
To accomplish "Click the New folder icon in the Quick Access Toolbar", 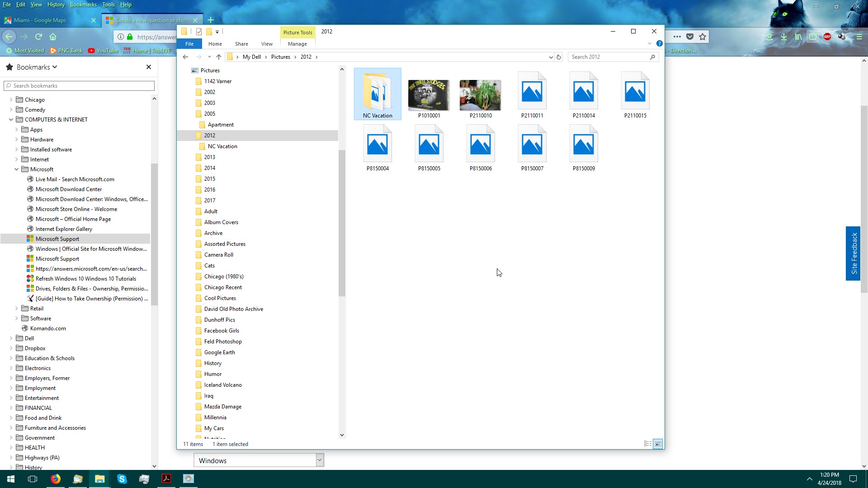I will point(209,32).
